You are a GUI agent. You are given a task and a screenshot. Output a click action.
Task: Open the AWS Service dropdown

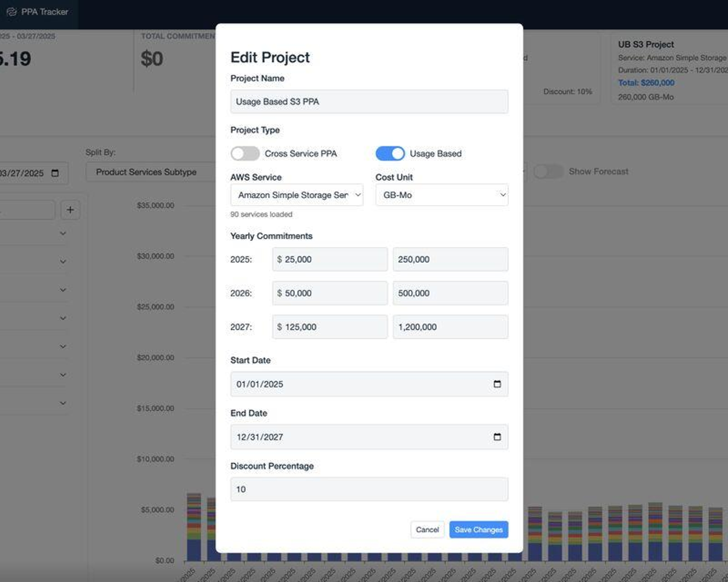tap(297, 195)
